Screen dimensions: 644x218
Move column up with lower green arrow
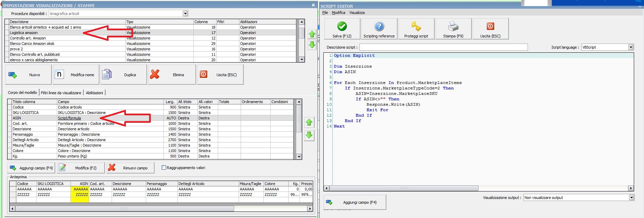(x=309, y=122)
